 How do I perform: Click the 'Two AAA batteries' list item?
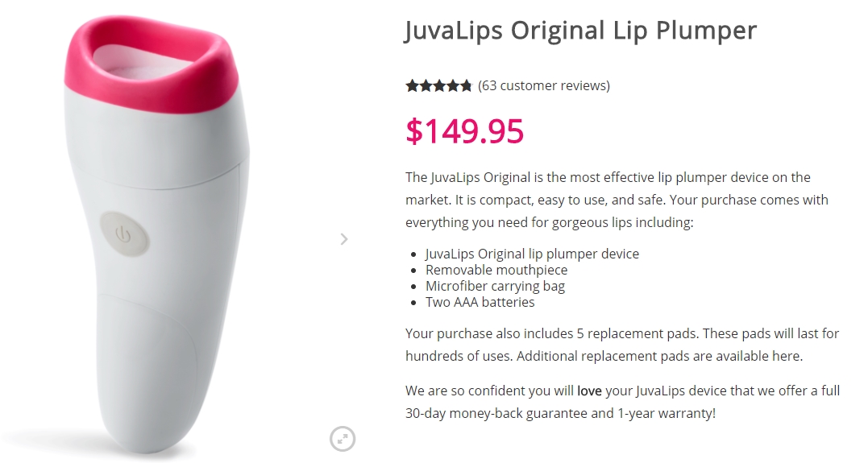tap(480, 302)
